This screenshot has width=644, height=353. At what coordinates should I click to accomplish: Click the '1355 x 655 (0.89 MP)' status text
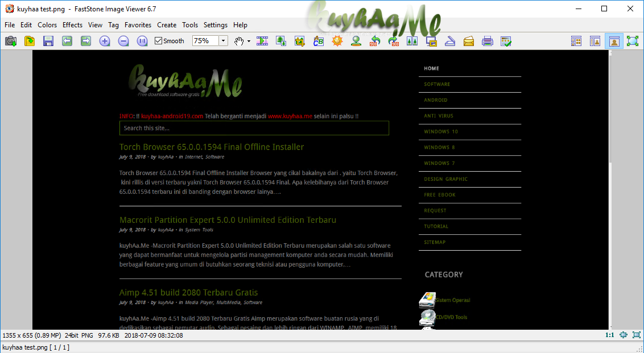[x=32, y=335]
